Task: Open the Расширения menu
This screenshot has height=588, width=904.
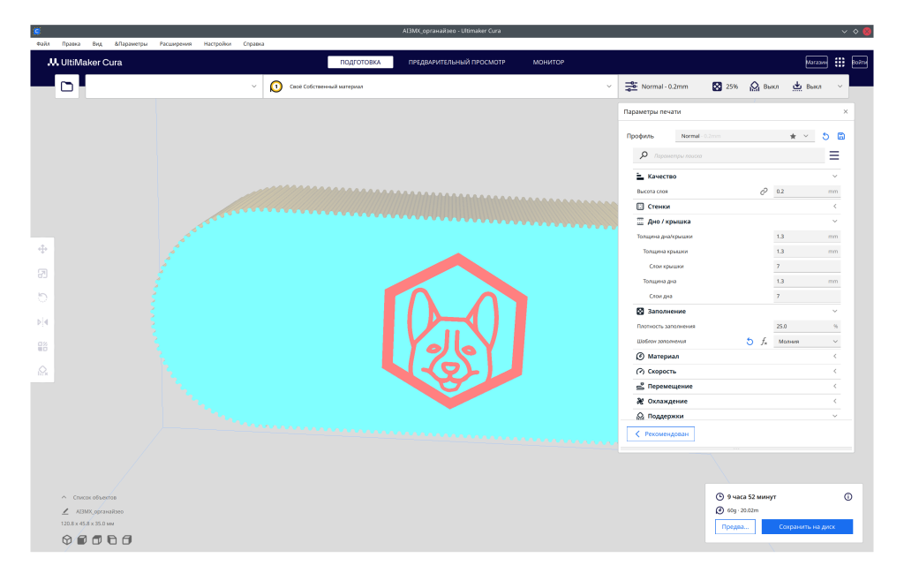Action: (x=176, y=43)
